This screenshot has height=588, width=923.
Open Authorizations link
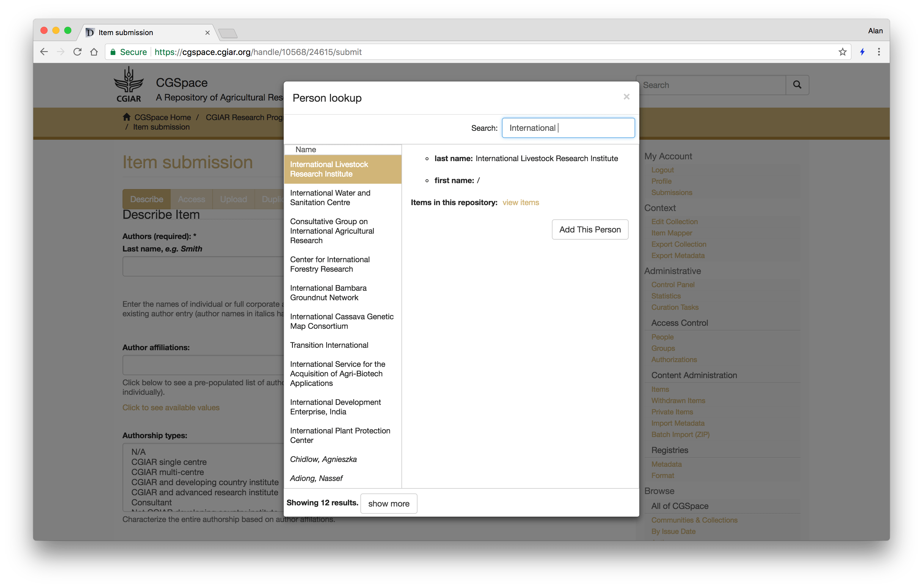[674, 359]
